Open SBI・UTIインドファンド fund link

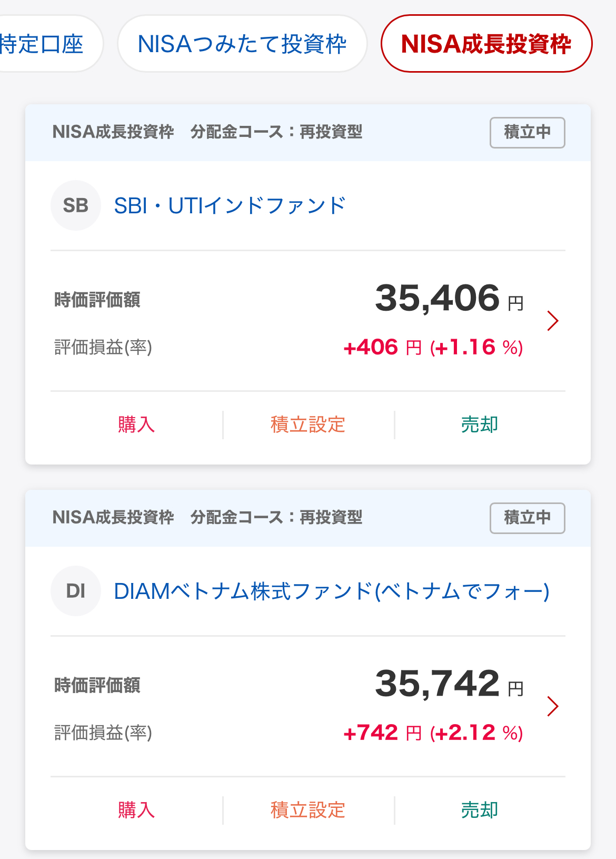(x=230, y=205)
